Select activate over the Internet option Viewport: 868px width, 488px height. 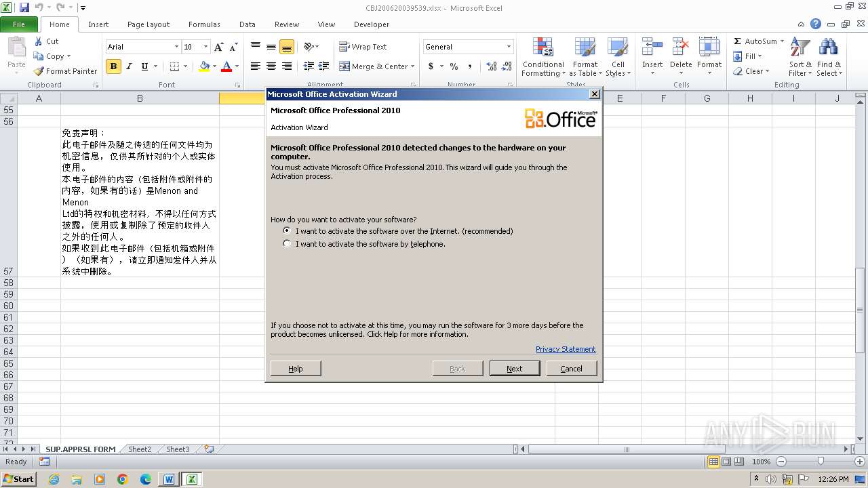(287, 231)
